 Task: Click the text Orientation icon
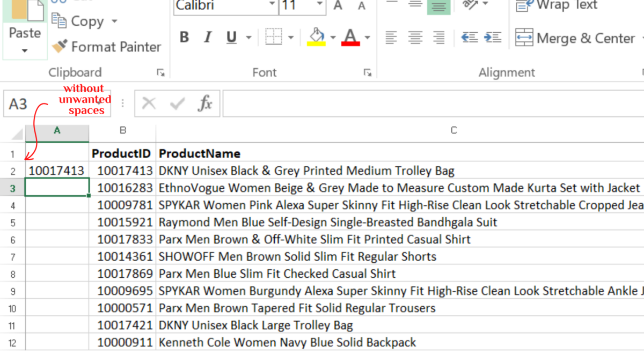(x=471, y=4)
